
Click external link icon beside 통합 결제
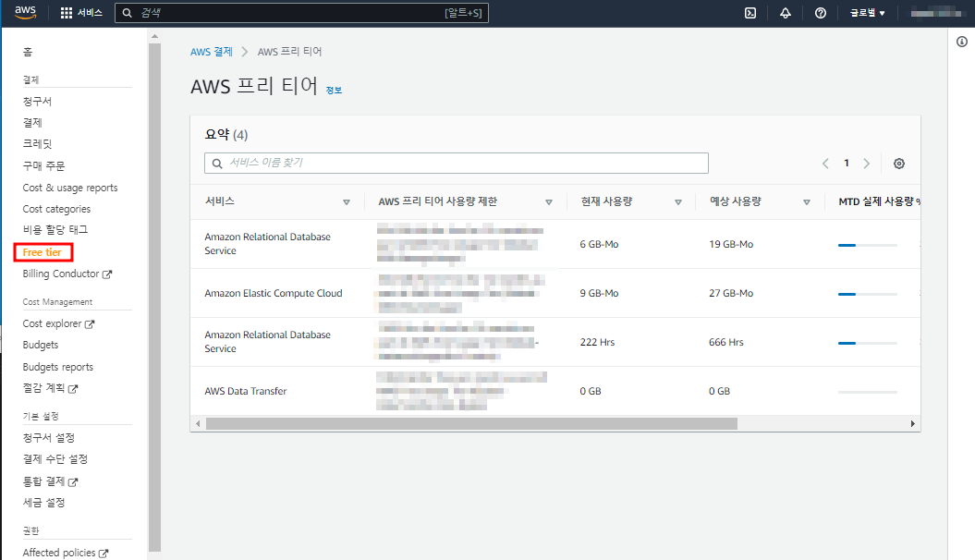(73, 481)
